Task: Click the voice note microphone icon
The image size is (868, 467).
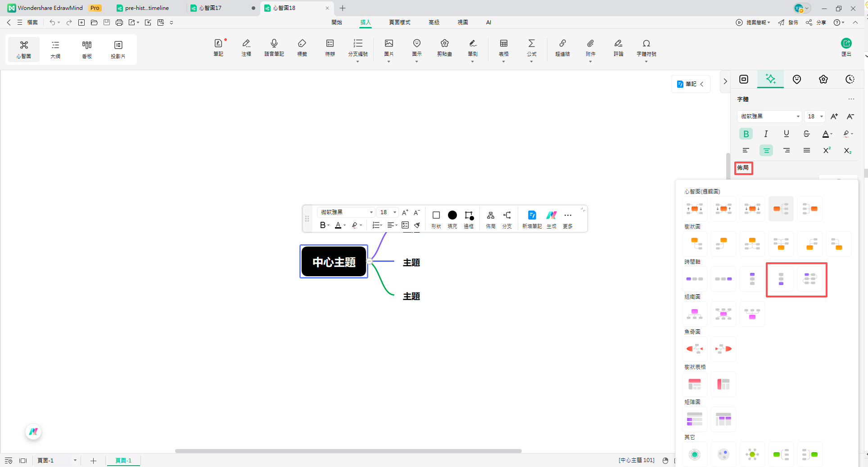Action: coord(274,47)
